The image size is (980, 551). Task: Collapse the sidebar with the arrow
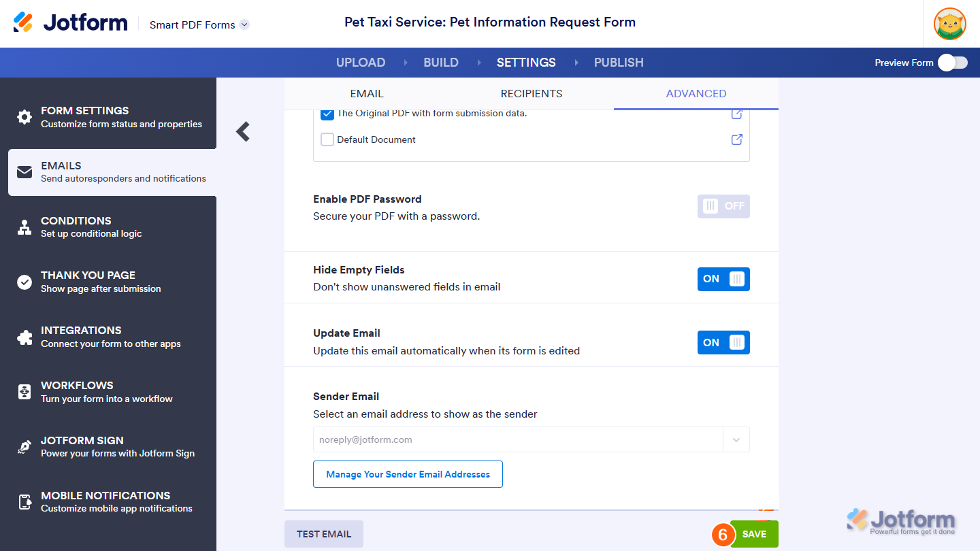click(242, 131)
